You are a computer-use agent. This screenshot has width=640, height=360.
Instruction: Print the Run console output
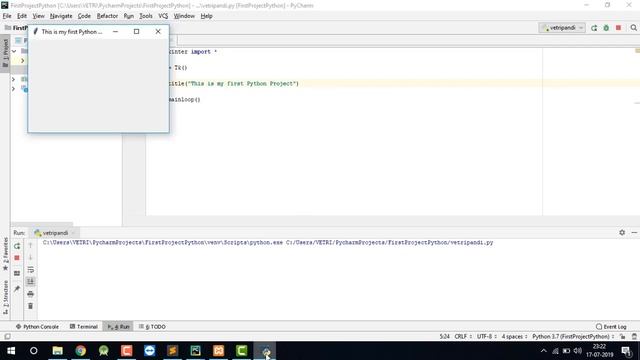[30, 294]
